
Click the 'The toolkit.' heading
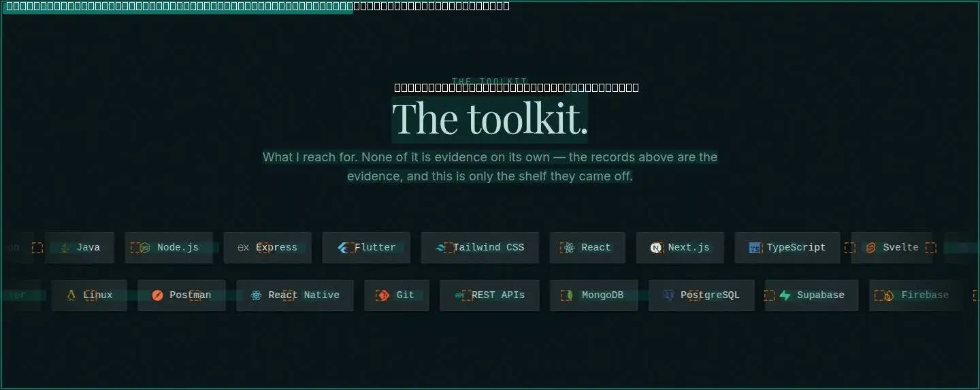pos(490,119)
